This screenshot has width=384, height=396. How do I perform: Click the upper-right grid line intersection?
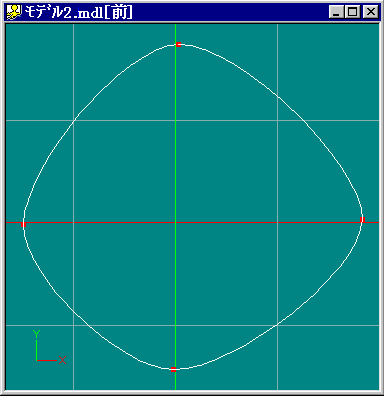click(277, 120)
